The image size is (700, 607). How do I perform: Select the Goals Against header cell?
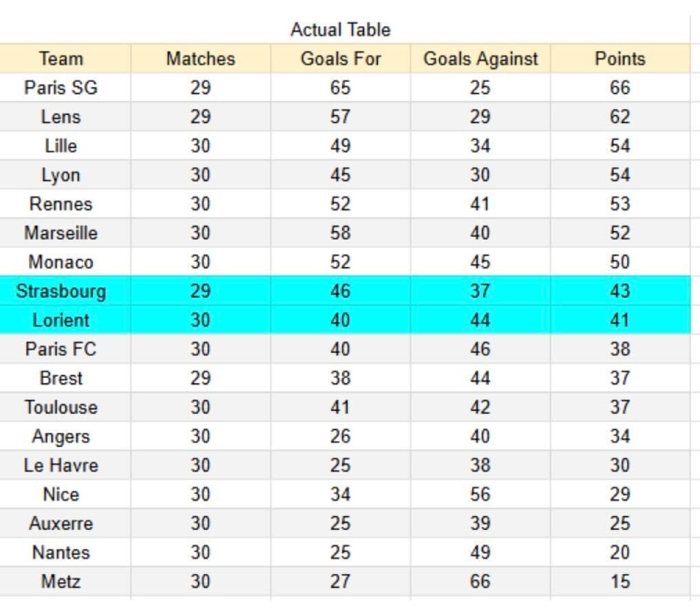click(x=480, y=58)
